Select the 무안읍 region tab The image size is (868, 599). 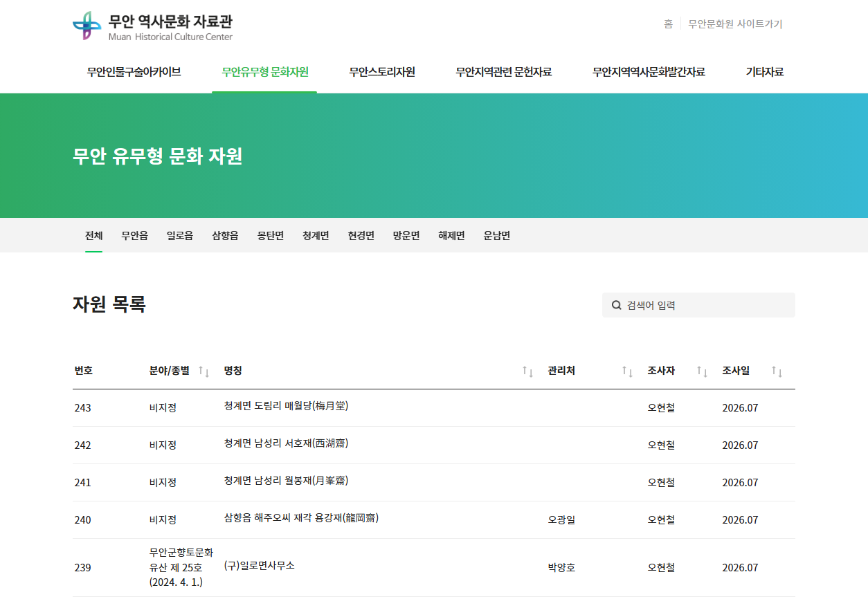coord(134,236)
